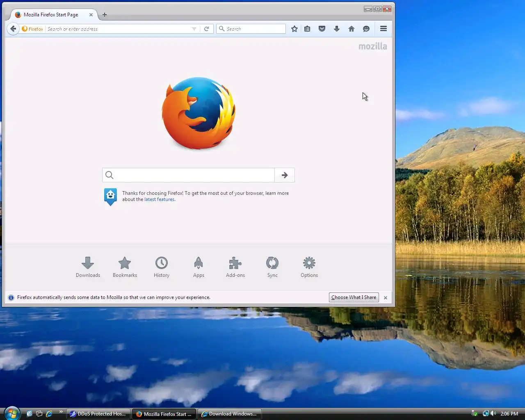Bookmark this page with the star icon

[x=294, y=29]
